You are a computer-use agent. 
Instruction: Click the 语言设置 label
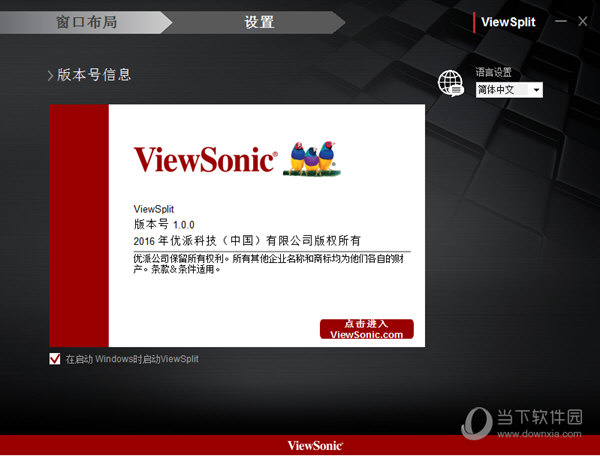[493, 72]
